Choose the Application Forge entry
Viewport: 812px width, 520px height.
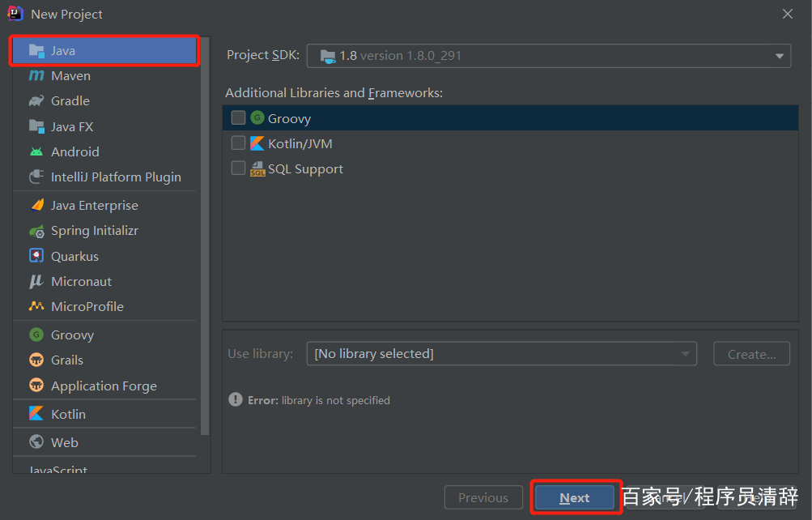(104, 386)
